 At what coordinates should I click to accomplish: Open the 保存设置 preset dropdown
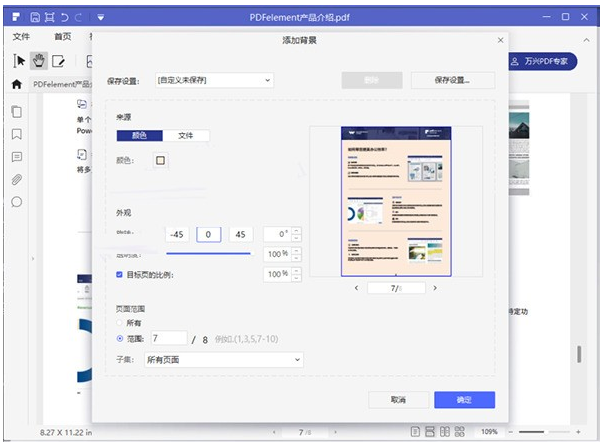(214, 79)
